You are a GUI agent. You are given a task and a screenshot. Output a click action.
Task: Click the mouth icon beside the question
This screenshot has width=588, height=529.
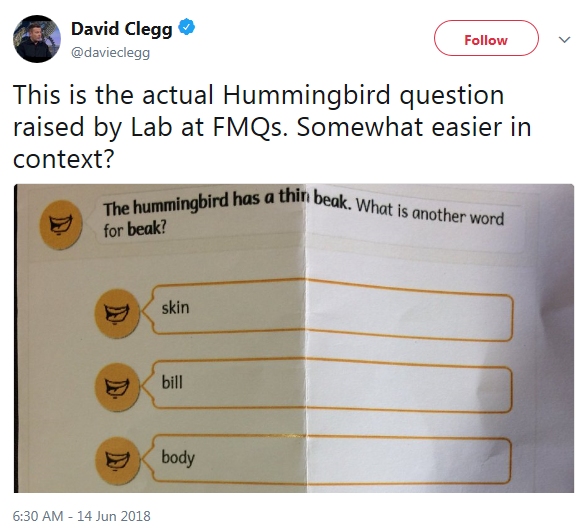(x=61, y=225)
